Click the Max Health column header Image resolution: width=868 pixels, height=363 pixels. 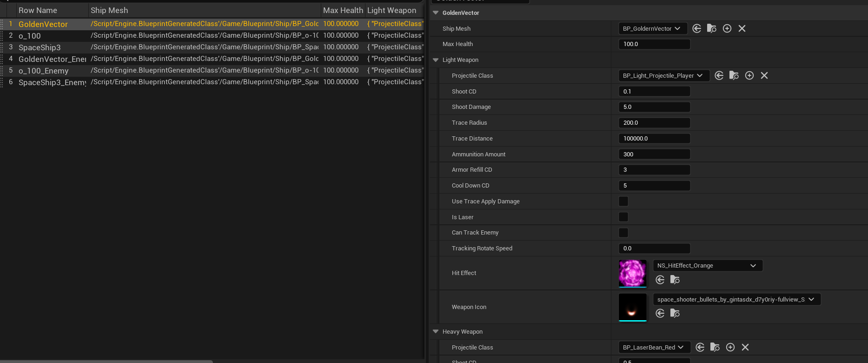(x=343, y=10)
